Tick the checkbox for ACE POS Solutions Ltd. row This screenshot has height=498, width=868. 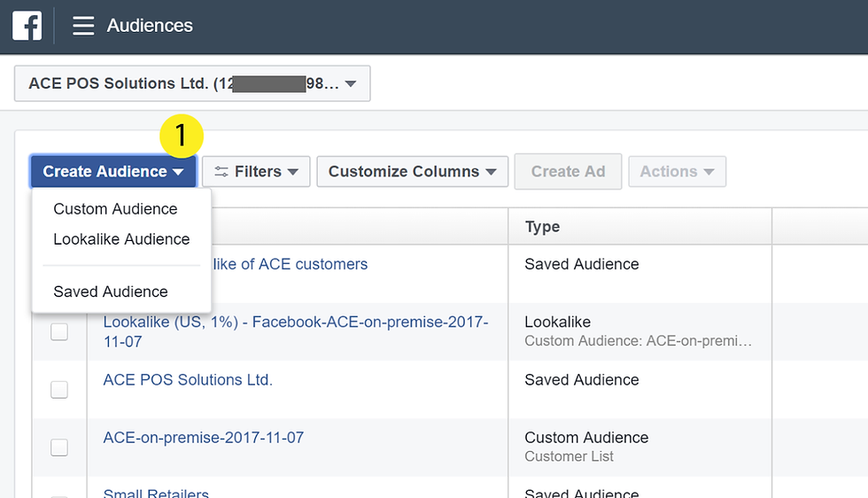(x=59, y=389)
